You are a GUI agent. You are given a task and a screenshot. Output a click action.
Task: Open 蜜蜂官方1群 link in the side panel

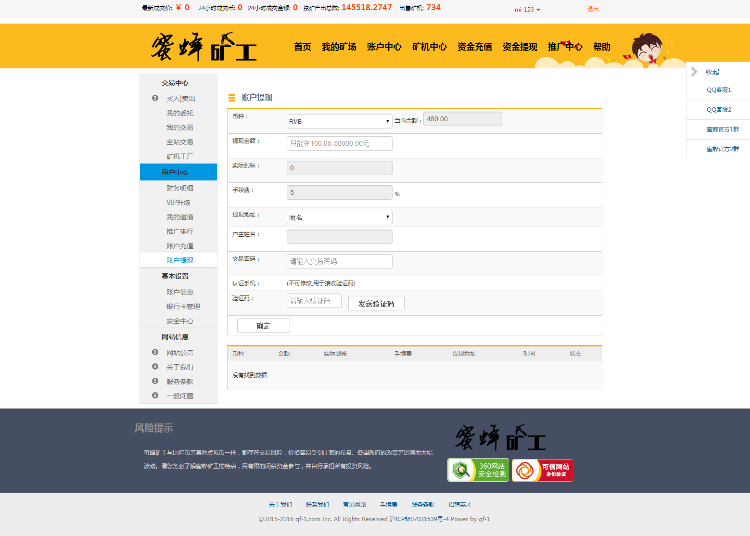click(x=722, y=129)
